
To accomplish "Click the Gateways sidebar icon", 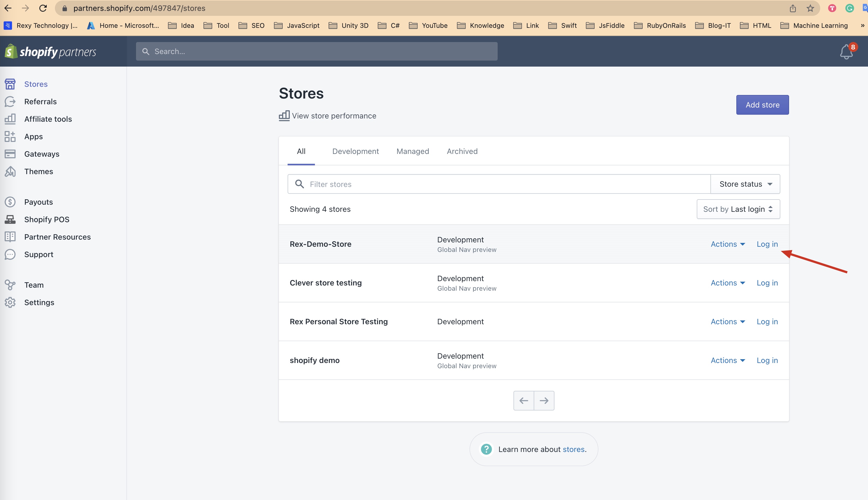I will pyautogui.click(x=10, y=154).
